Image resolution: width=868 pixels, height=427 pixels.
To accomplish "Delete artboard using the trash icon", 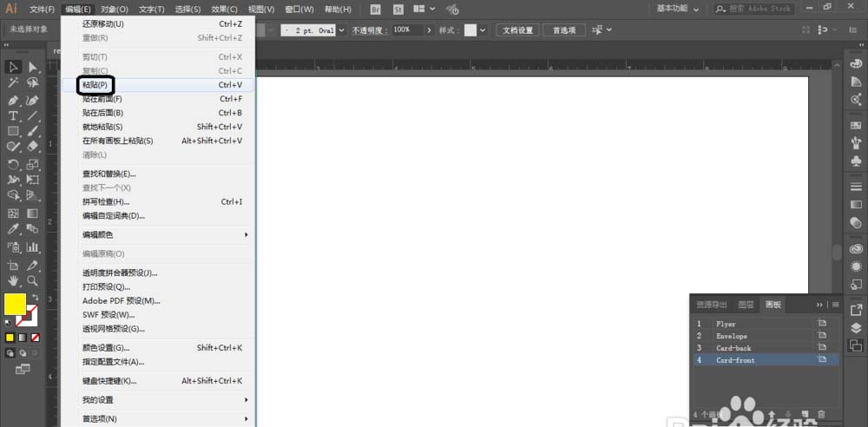I will point(820,415).
